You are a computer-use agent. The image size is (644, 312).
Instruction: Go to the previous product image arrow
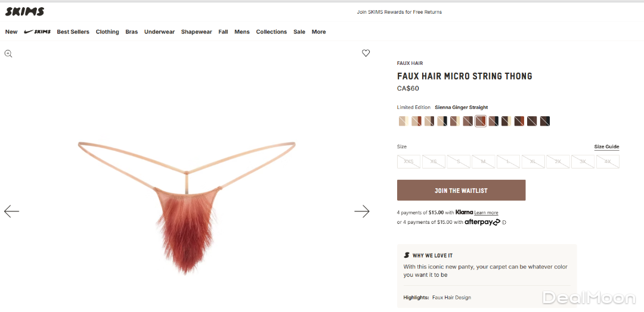[11, 211]
